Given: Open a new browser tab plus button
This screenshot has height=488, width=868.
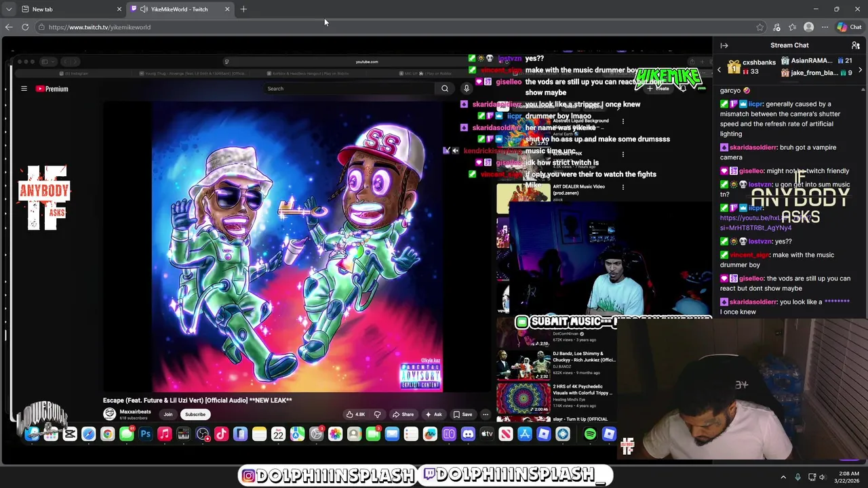Looking at the screenshot, I should (243, 9).
